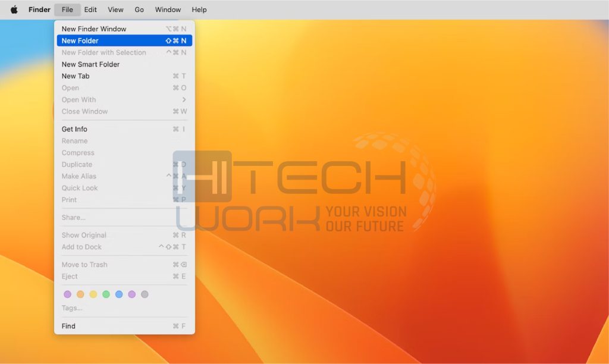Viewport: 609px width, 364px height.
Task: Choose Add to Dock
Action: (x=124, y=247)
